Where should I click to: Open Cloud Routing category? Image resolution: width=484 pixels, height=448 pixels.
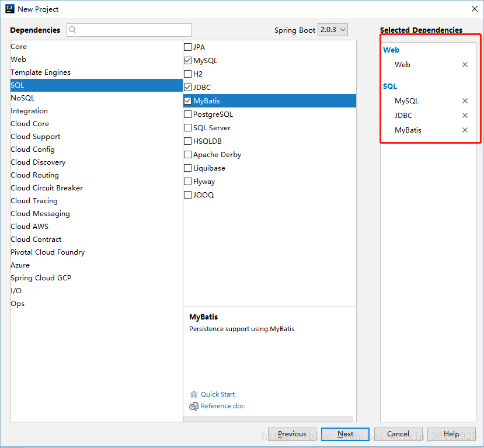(x=96, y=175)
